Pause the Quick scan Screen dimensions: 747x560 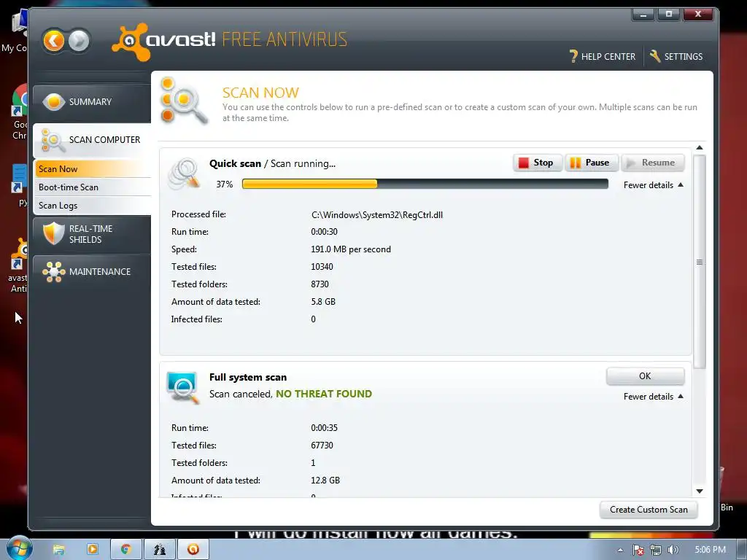(591, 163)
